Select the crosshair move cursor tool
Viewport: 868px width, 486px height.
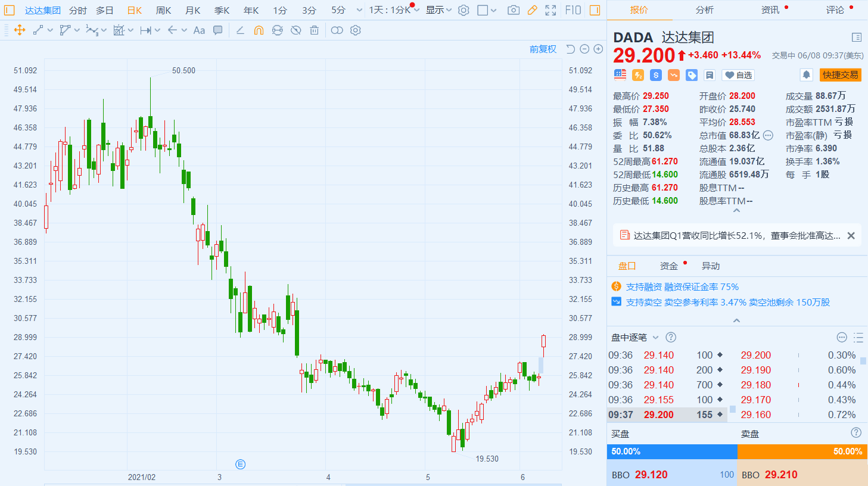20,30
